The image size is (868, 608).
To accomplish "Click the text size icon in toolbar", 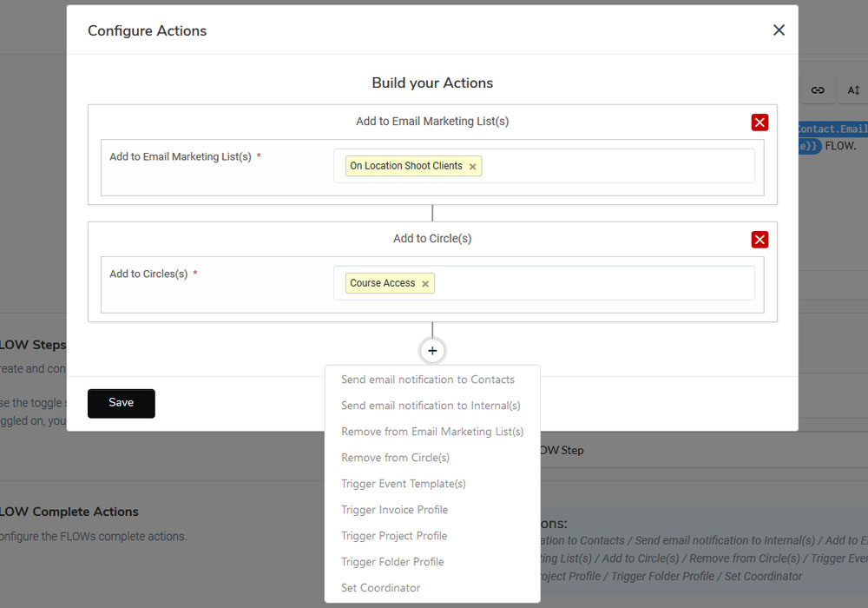I will tap(853, 90).
